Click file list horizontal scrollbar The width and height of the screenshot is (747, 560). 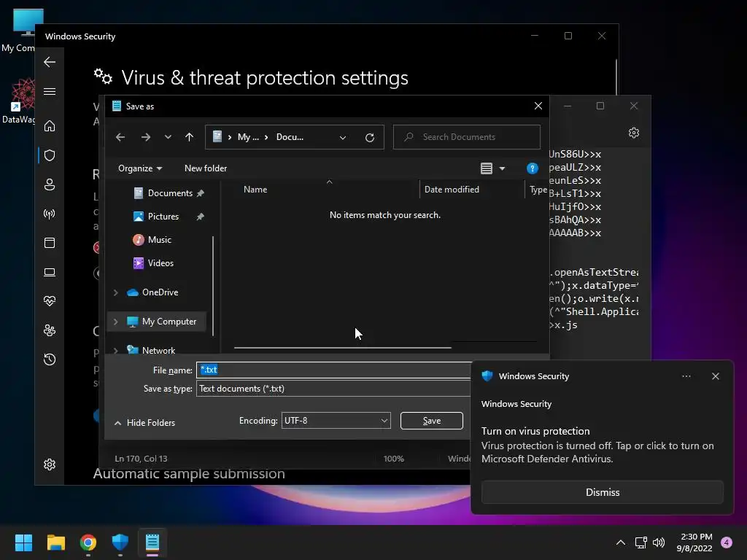coord(343,348)
